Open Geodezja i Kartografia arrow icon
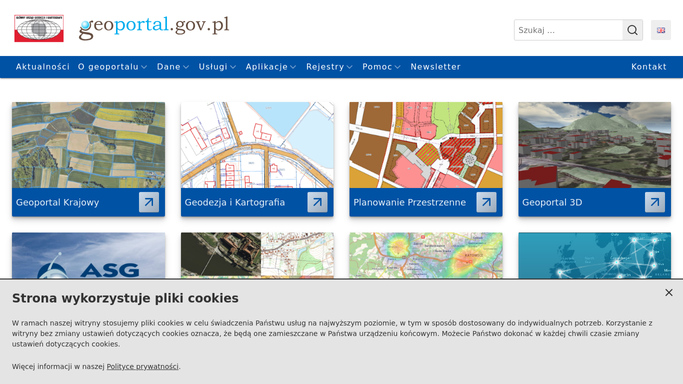Viewport: 683px width, 384px height. 318,202
